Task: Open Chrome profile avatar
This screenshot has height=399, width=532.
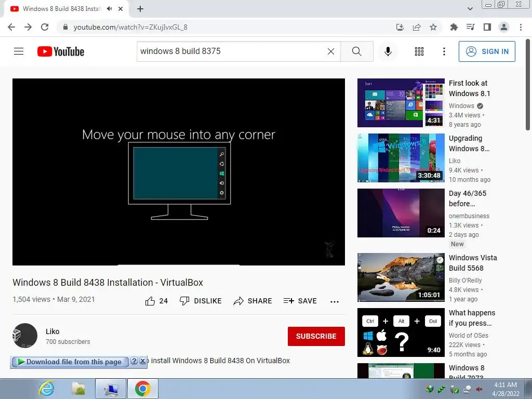Action: click(x=504, y=27)
